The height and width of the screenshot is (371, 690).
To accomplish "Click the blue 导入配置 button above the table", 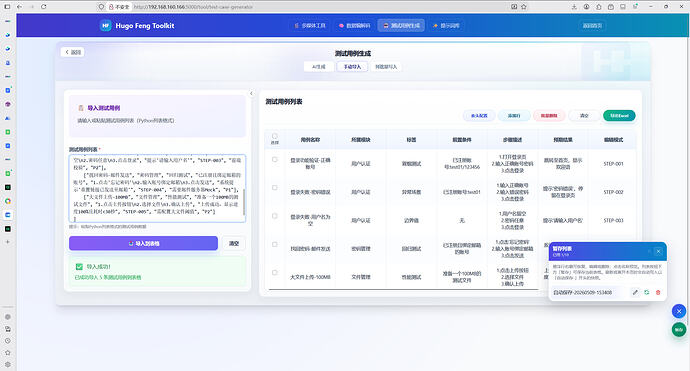I will 479,116.
